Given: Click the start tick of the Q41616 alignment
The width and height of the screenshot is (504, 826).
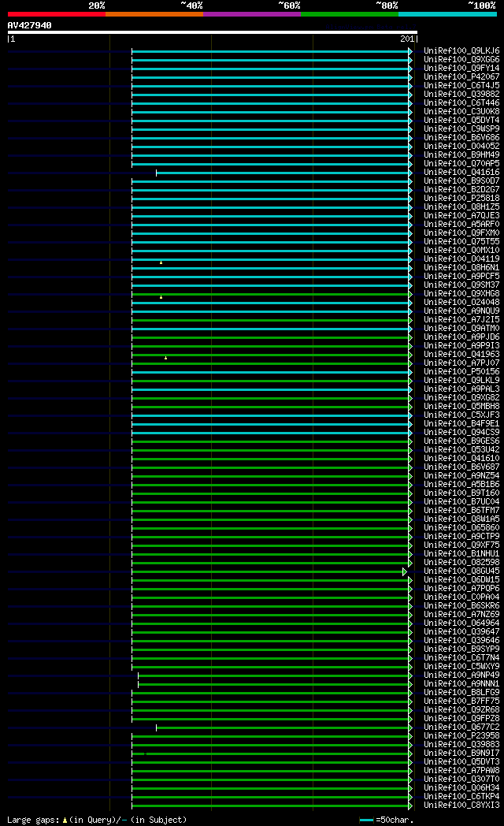Looking at the screenshot, I should coord(156,173).
